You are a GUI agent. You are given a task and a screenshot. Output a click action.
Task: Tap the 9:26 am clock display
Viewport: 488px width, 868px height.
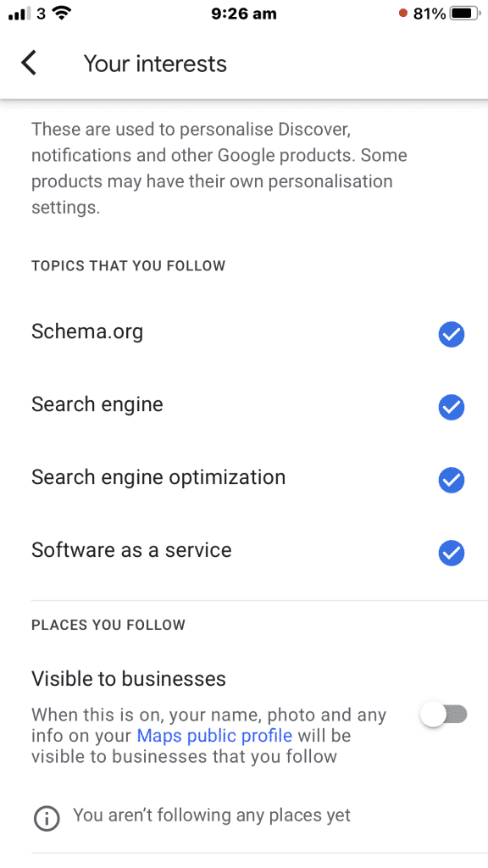coord(244,14)
